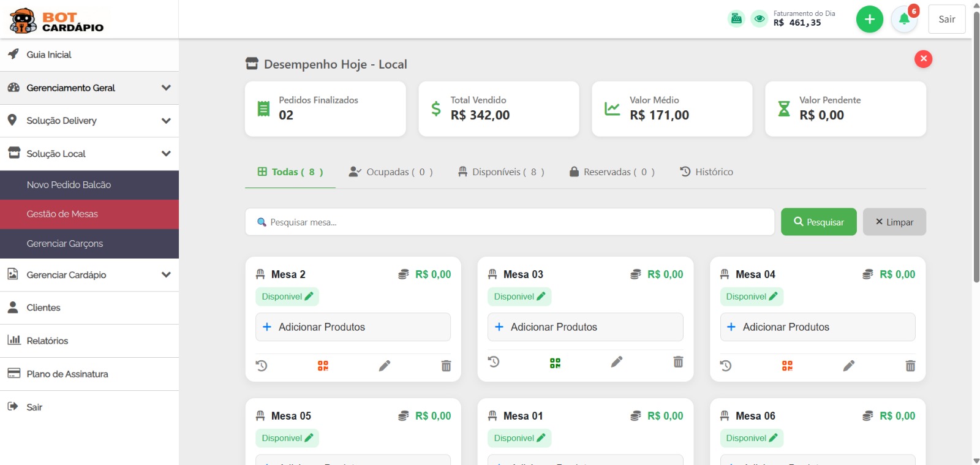Viewport: 980px width, 465px height.
Task: Click the Limpar button
Action: pyautogui.click(x=894, y=222)
